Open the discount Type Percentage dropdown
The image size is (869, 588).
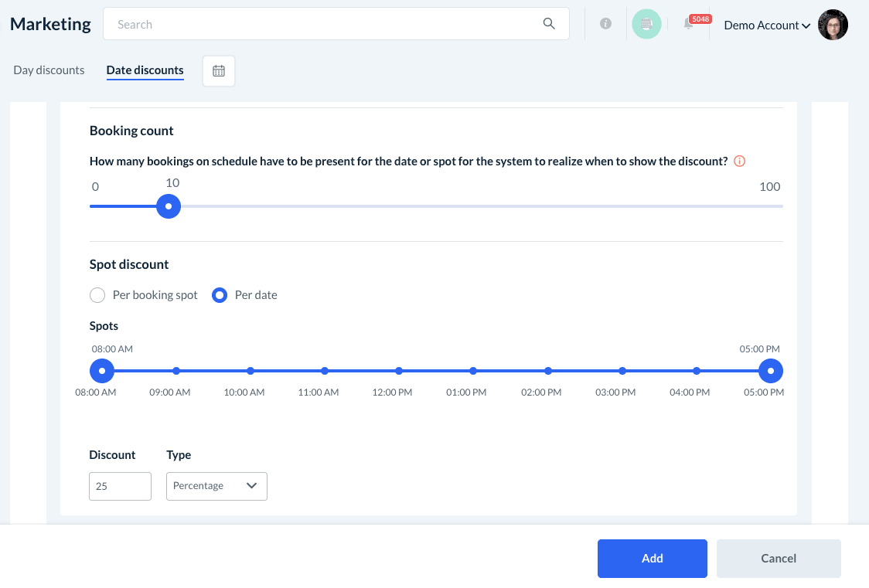pyautogui.click(x=216, y=486)
